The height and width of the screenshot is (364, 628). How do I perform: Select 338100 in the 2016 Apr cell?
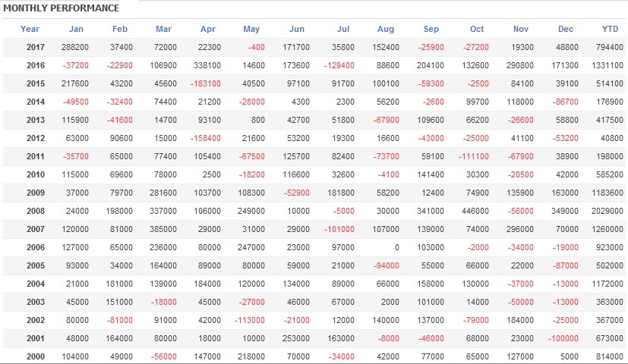point(207,65)
